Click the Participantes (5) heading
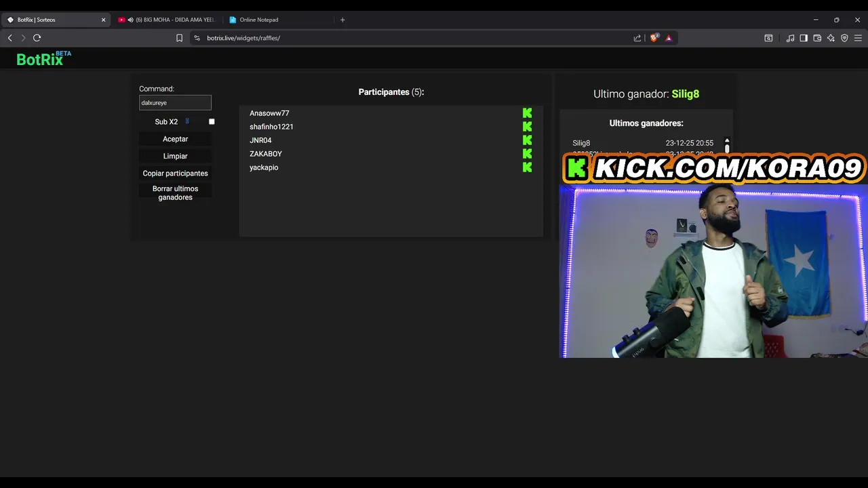The image size is (868, 488). 391,92
